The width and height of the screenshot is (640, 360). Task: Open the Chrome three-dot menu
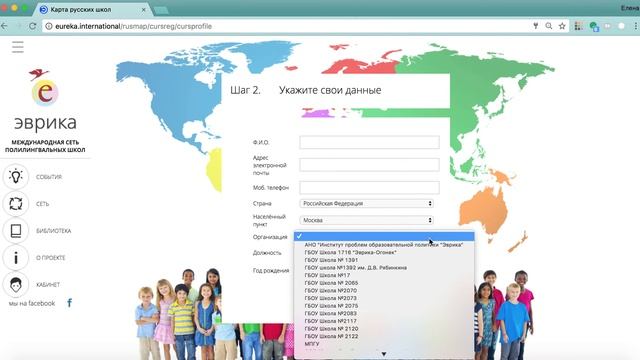(x=636, y=26)
